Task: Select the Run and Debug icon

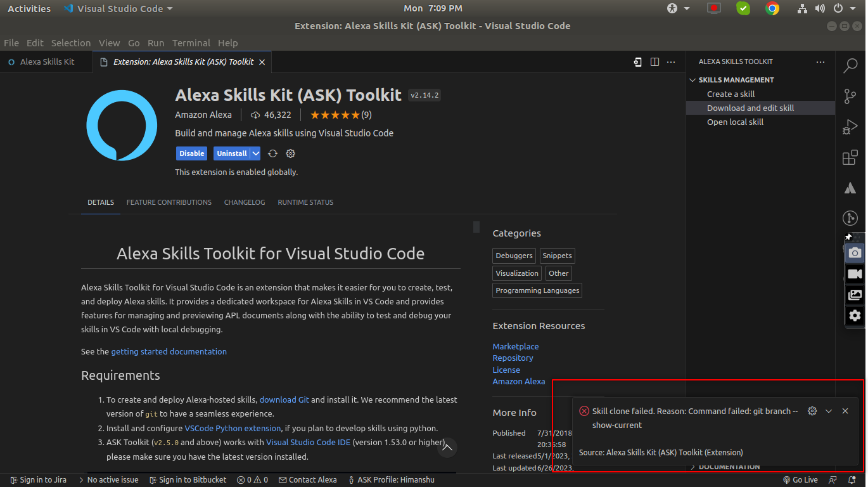Action: click(851, 126)
